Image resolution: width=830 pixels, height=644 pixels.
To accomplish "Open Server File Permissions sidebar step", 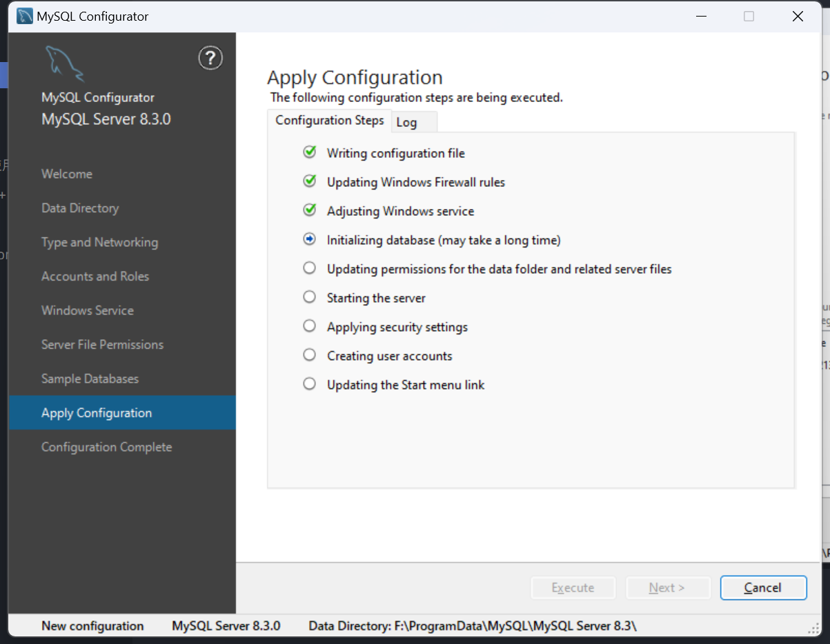I will coord(102,345).
